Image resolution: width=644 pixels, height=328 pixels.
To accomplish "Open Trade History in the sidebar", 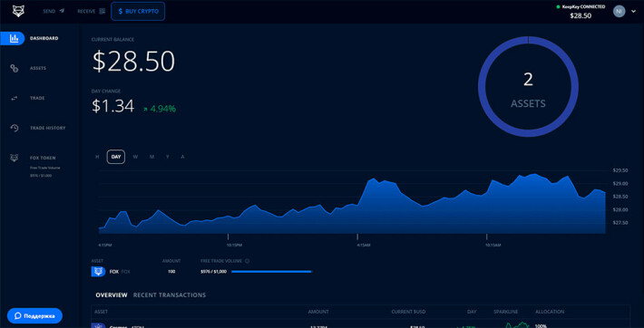I will point(48,128).
